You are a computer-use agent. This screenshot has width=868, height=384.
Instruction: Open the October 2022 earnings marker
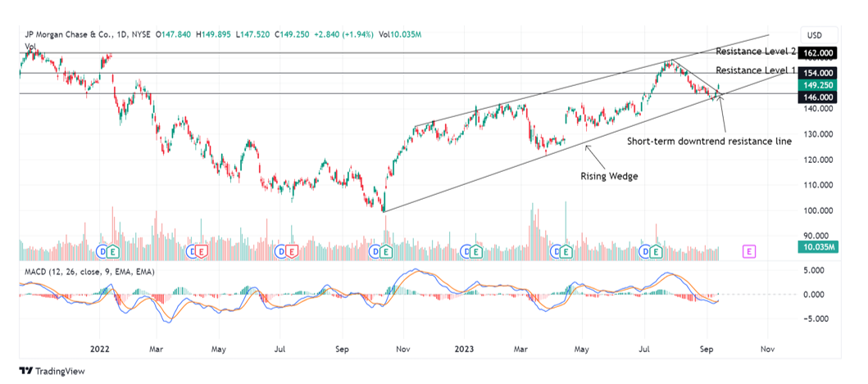point(386,251)
